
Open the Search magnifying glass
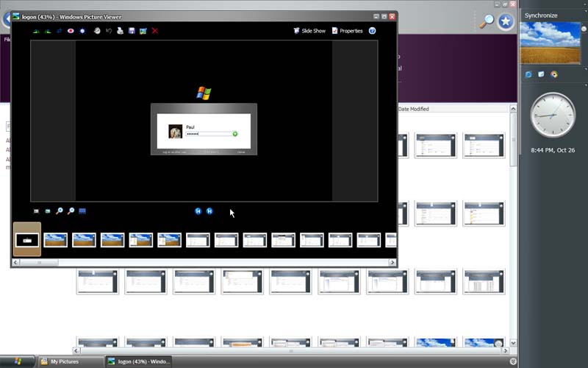click(x=486, y=21)
